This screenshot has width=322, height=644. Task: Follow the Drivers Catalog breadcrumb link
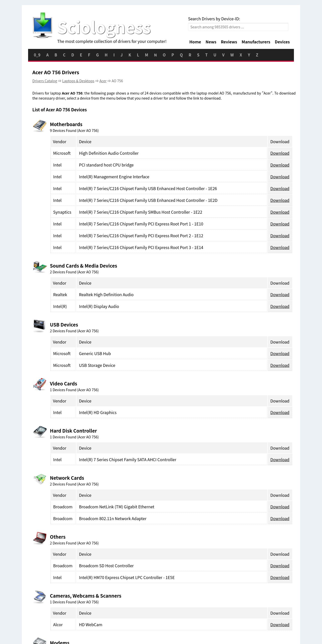coord(45,81)
